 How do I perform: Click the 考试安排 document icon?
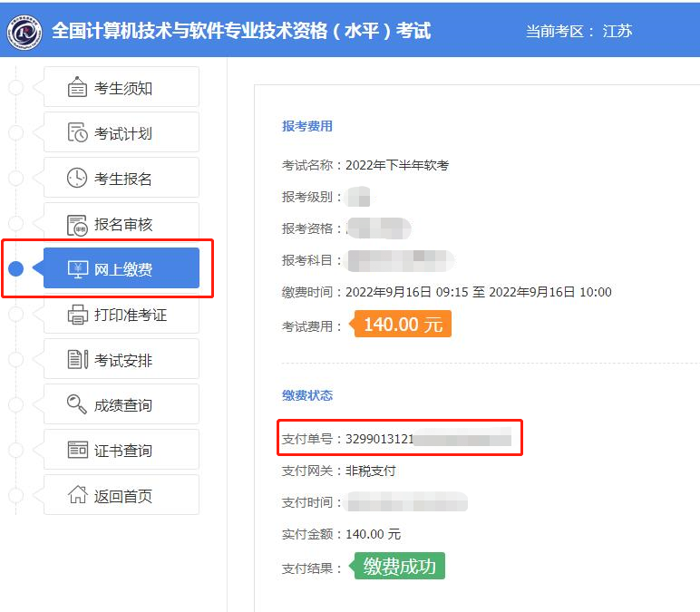[x=77, y=360]
